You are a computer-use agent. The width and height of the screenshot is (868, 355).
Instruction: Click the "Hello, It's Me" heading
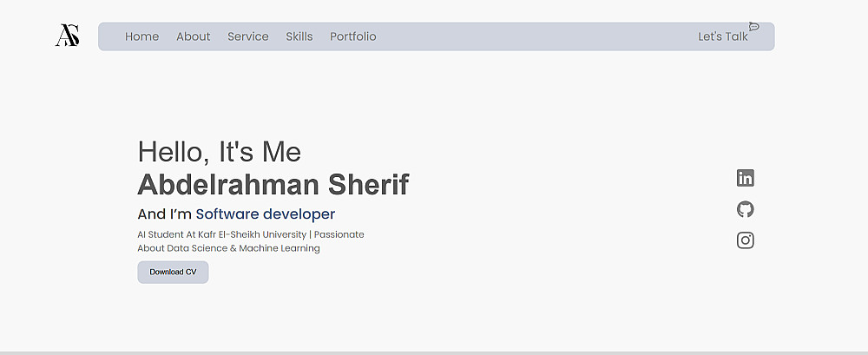(x=219, y=152)
